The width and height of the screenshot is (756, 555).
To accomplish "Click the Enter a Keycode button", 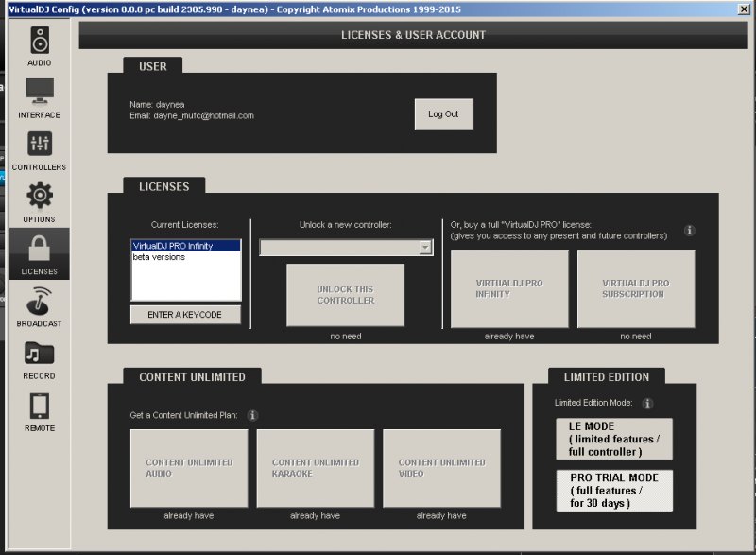I will [185, 315].
